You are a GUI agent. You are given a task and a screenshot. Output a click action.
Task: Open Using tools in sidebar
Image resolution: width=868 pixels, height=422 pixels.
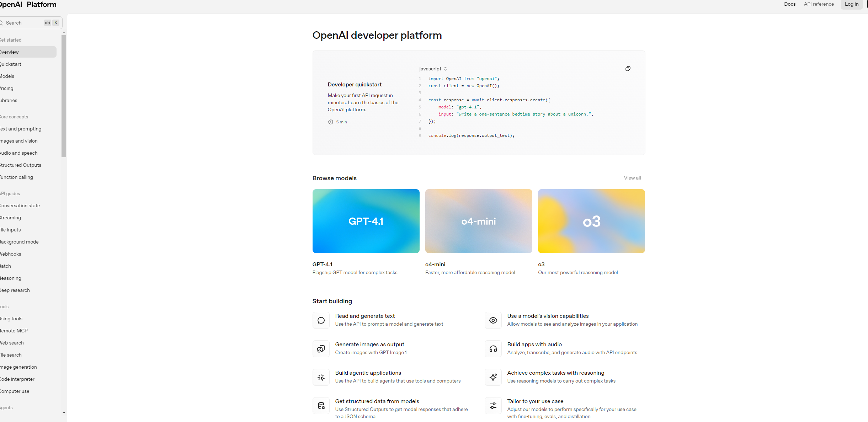click(x=28, y=319)
